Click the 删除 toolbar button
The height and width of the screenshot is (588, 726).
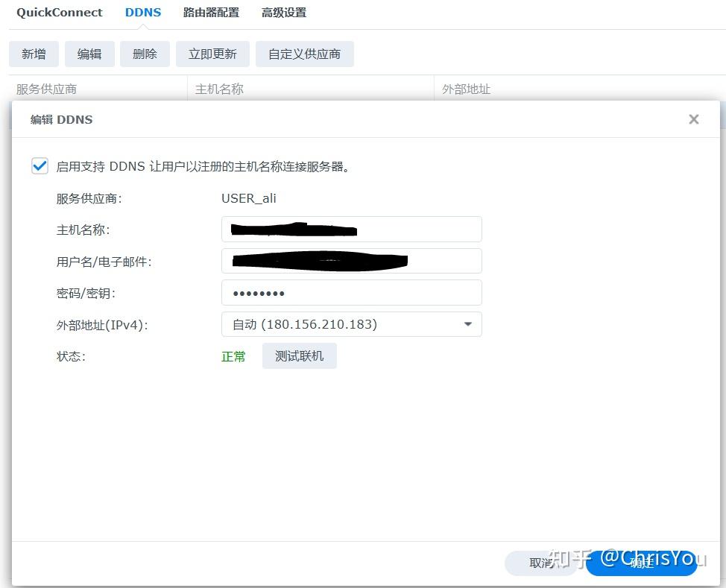pos(145,54)
